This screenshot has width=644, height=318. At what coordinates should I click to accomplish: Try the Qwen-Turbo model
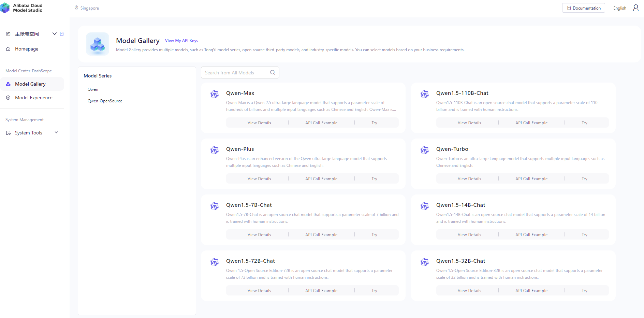click(x=584, y=179)
